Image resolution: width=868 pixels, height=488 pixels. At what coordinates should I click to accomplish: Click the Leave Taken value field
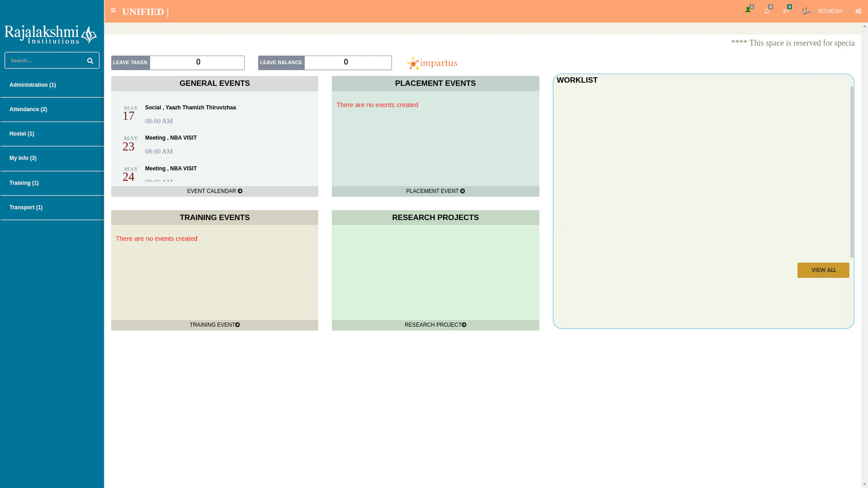pos(197,63)
